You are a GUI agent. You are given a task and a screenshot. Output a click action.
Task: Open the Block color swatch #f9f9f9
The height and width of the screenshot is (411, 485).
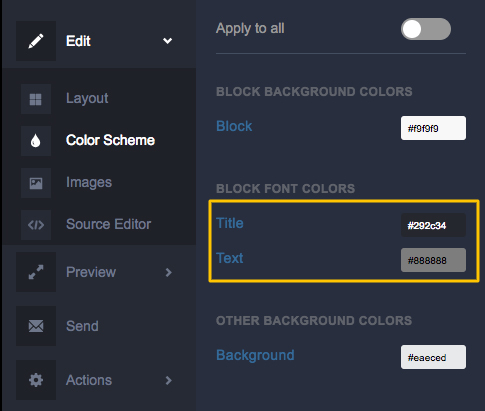pyautogui.click(x=433, y=128)
